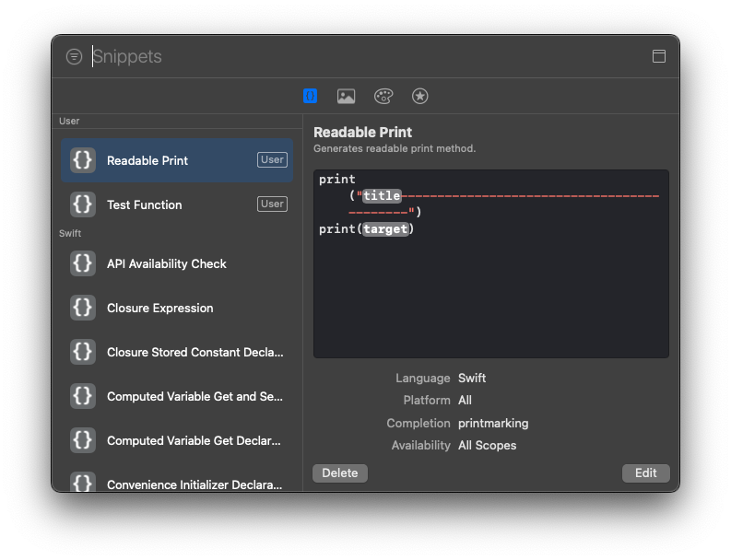Click the User badge on Readable Print
This screenshot has width=731, height=560.
point(272,159)
